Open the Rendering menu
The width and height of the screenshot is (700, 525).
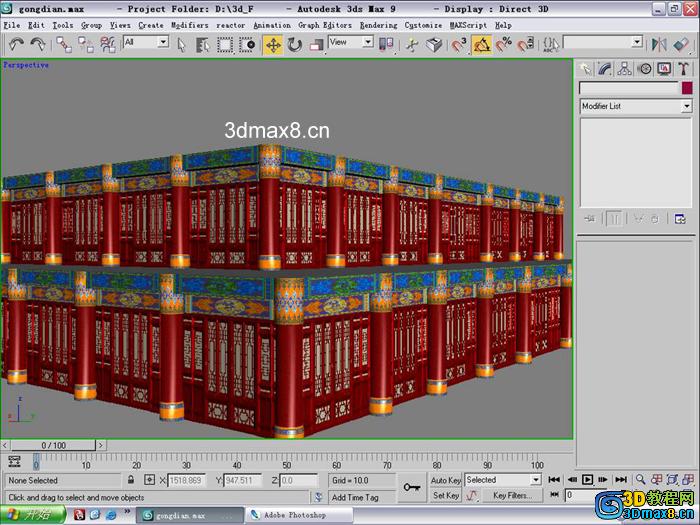tap(378, 25)
